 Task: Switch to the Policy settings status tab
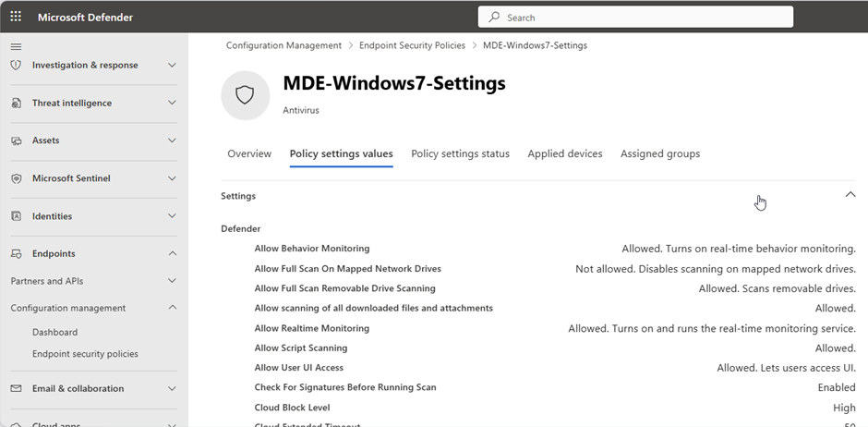tap(460, 154)
